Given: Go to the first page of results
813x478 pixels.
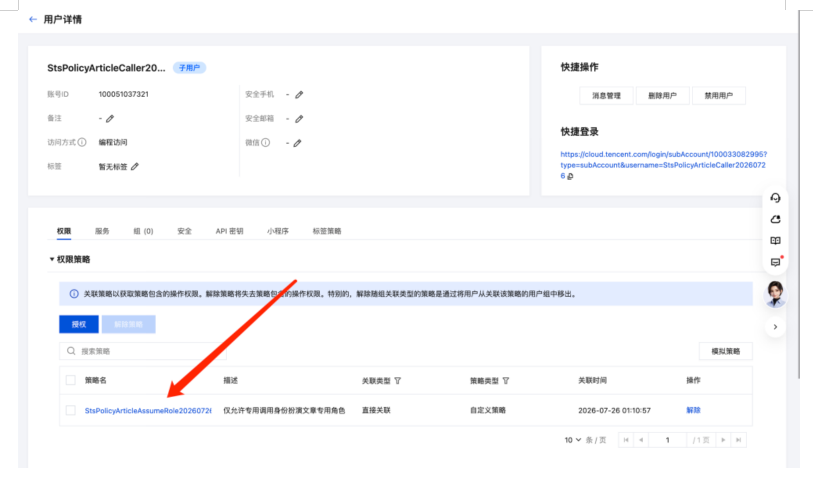Looking at the screenshot, I should 626,440.
